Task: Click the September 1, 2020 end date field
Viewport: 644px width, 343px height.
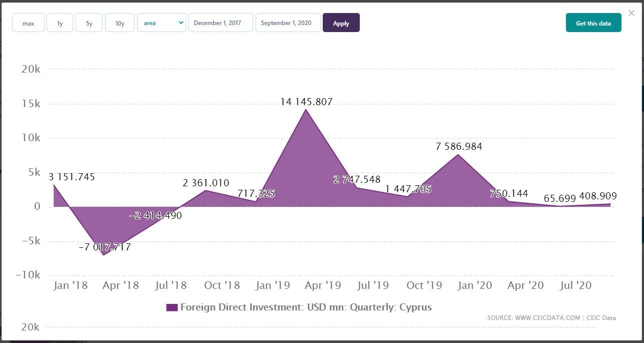Action: [x=288, y=23]
